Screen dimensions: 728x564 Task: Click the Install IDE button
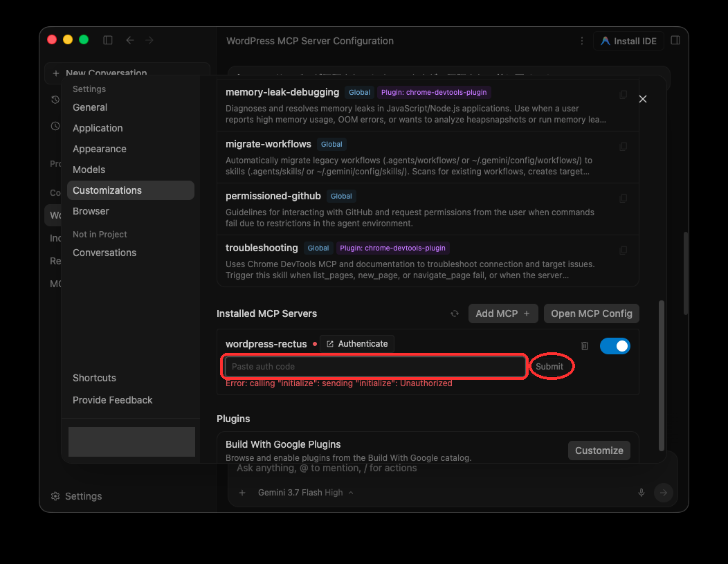628,41
